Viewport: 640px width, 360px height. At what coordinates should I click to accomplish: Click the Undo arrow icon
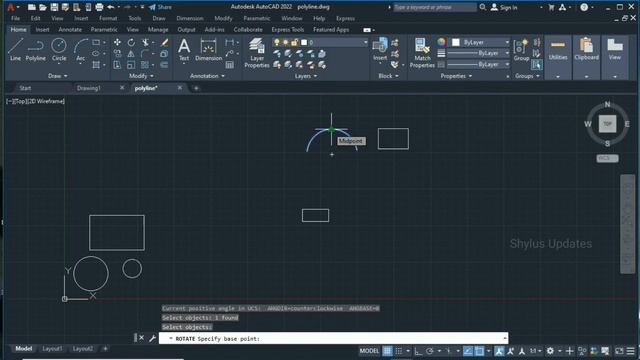point(111,7)
